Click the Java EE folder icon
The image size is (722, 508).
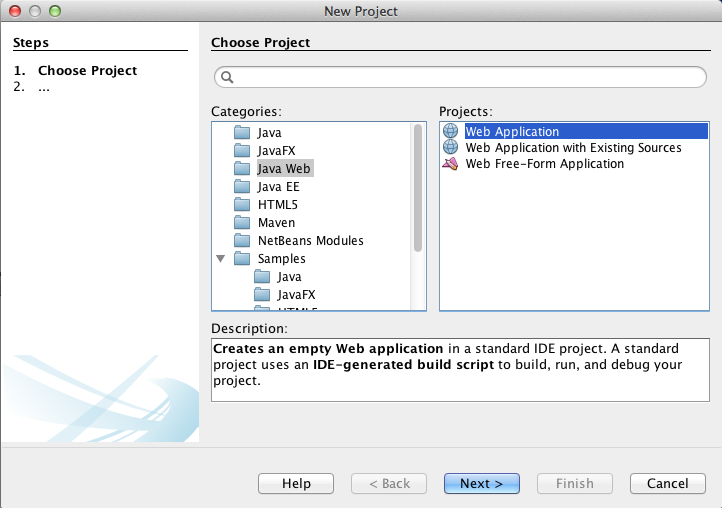tap(242, 187)
